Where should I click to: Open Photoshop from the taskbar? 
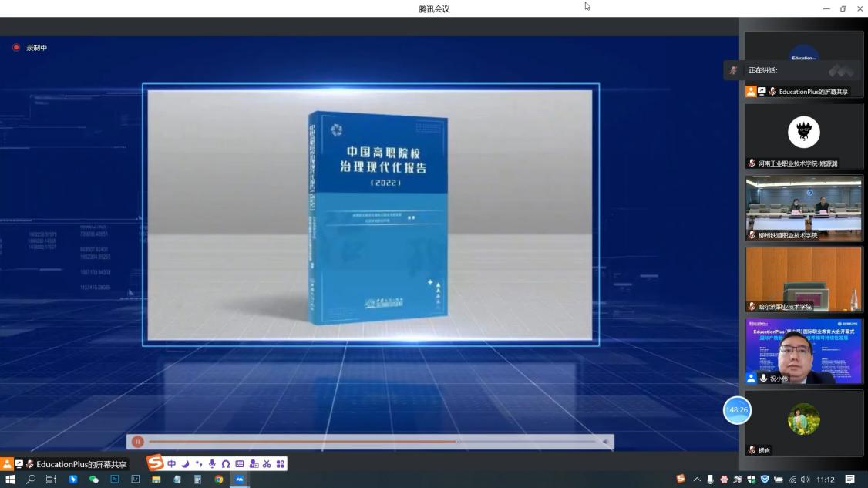115,480
